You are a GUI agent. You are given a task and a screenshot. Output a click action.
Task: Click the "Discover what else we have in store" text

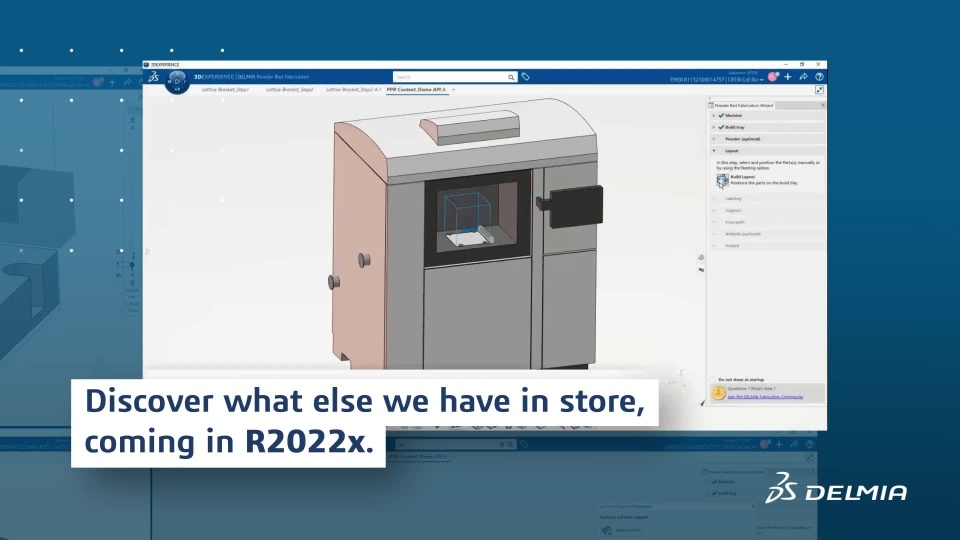point(364,401)
